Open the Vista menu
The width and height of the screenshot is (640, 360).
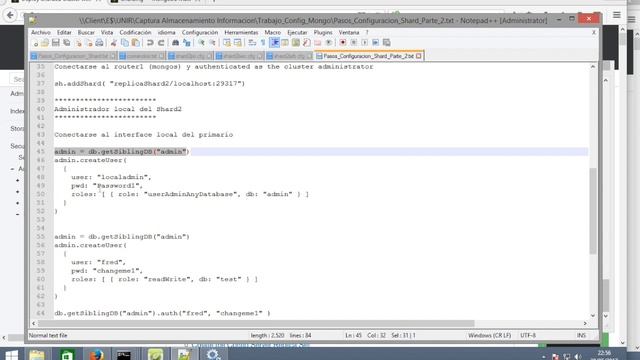pyautogui.click(x=107, y=32)
